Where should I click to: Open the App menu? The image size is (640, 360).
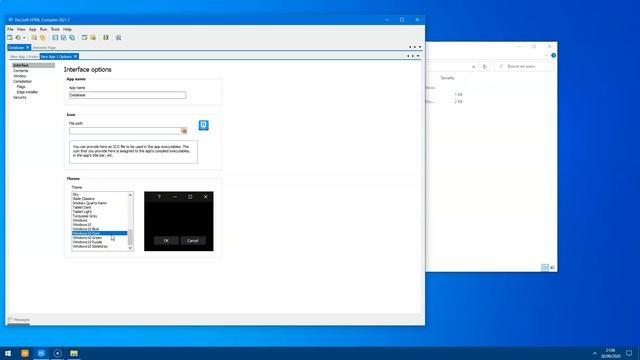(x=33, y=29)
